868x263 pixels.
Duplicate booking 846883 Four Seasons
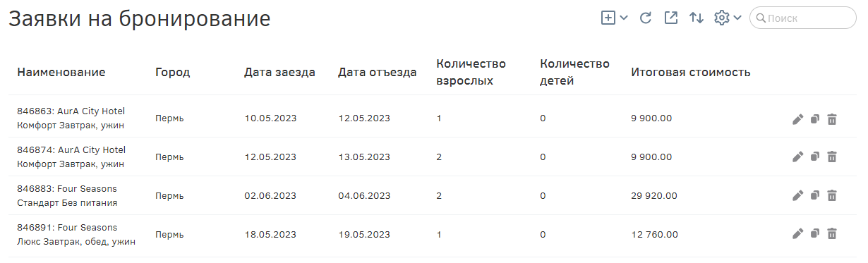[x=814, y=196]
